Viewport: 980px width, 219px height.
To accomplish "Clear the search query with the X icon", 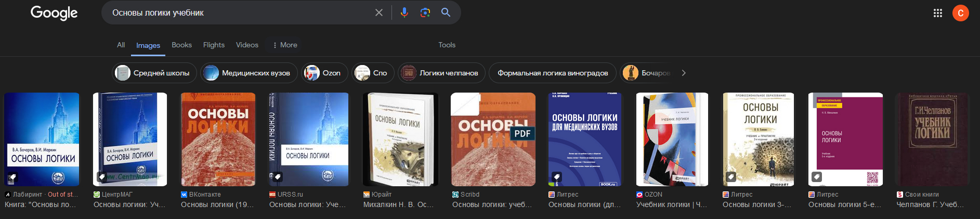I will (x=379, y=12).
